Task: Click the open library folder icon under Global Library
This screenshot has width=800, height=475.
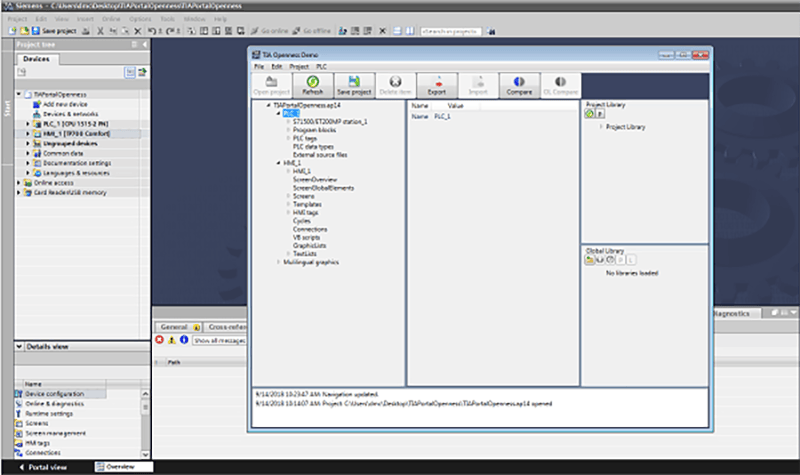Action: point(589,260)
